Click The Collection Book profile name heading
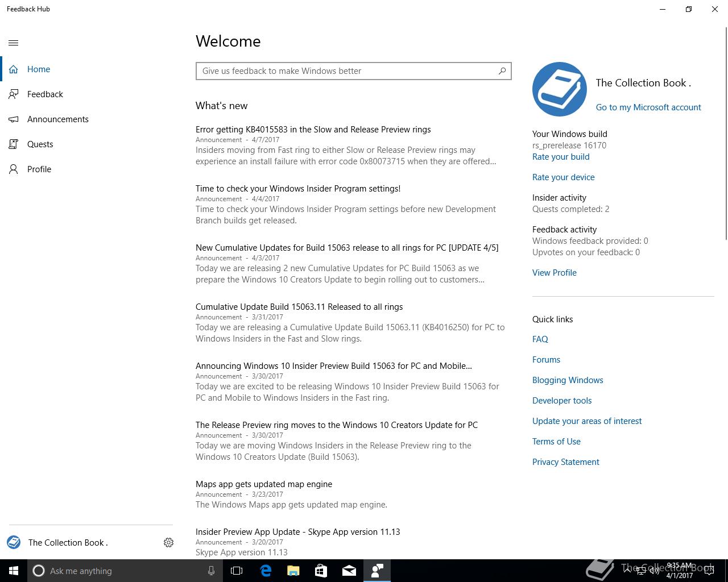 click(643, 83)
